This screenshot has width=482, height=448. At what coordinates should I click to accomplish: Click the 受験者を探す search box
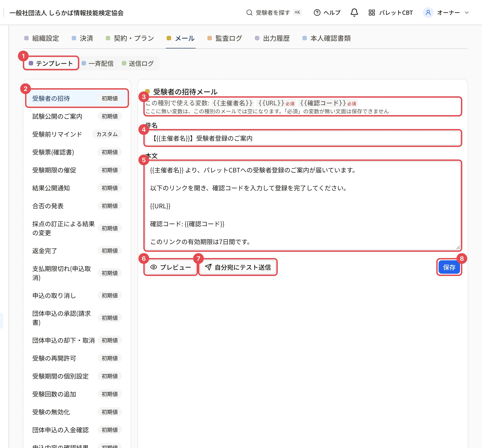pos(274,12)
